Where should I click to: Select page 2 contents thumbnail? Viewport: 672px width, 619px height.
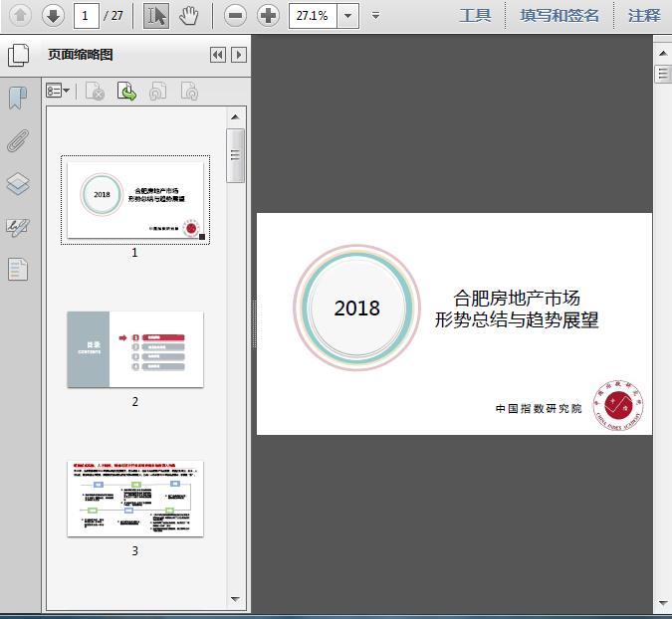point(135,349)
